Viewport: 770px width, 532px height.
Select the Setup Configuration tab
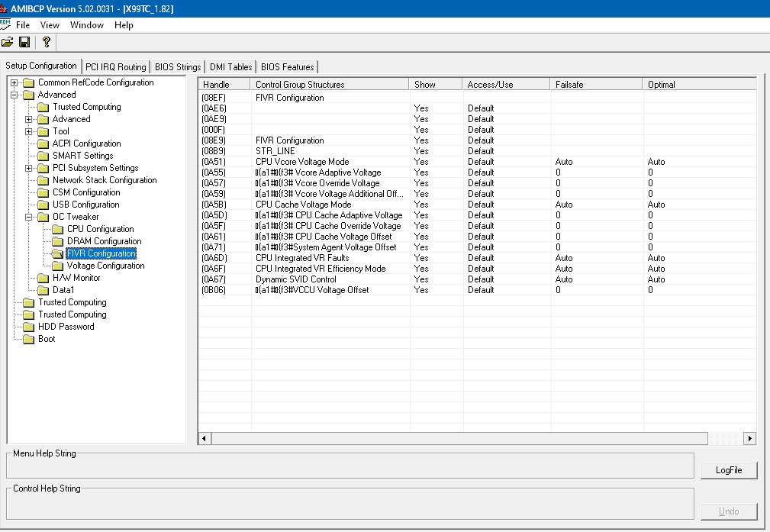[40, 66]
